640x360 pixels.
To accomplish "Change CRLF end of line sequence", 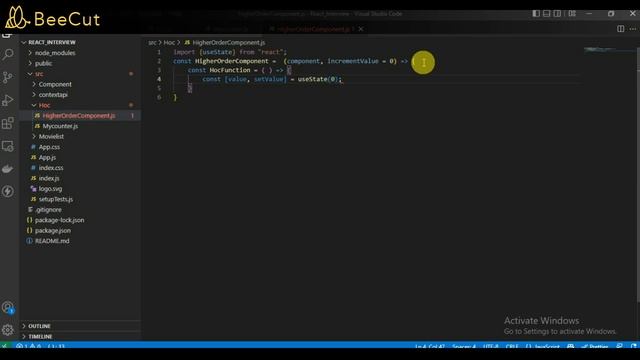I will (x=512, y=347).
